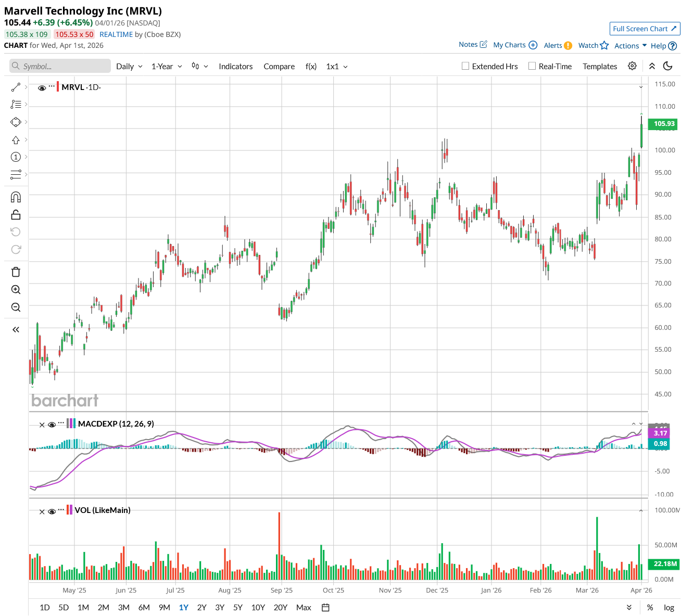Zoom in with the magnifier plus
Viewport: 681px width, 616px height.
16,290
